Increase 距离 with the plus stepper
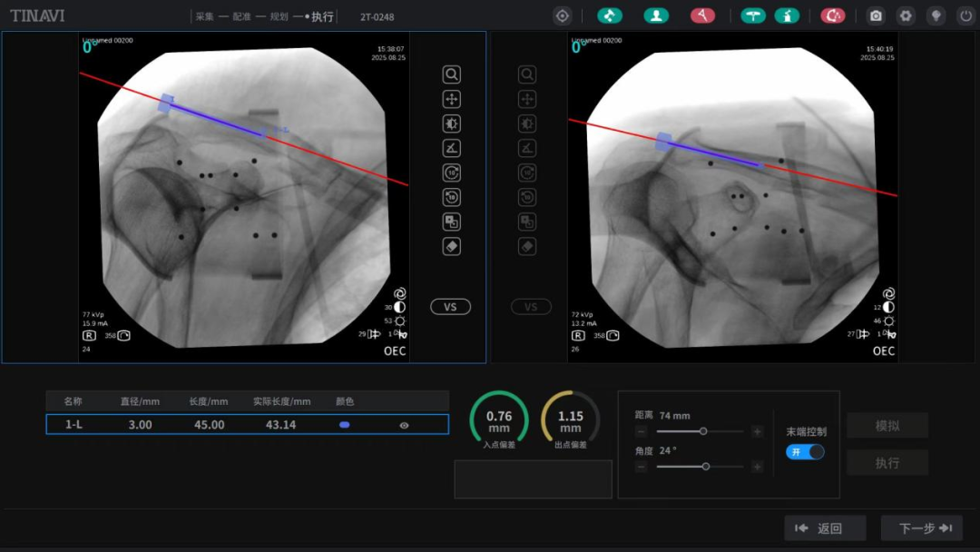The height and width of the screenshot is (552, 980). point(757,431)
